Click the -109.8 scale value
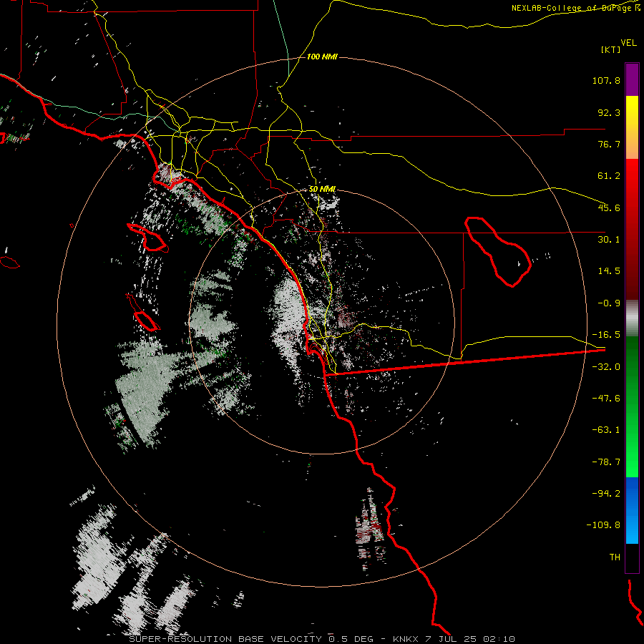644x644 pixels. (603, 525)
